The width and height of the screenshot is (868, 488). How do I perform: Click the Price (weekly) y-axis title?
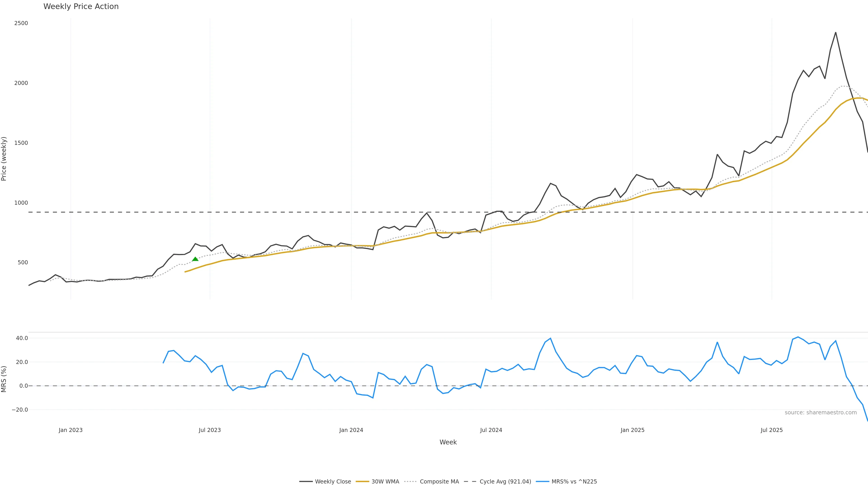tap(4, 159)
